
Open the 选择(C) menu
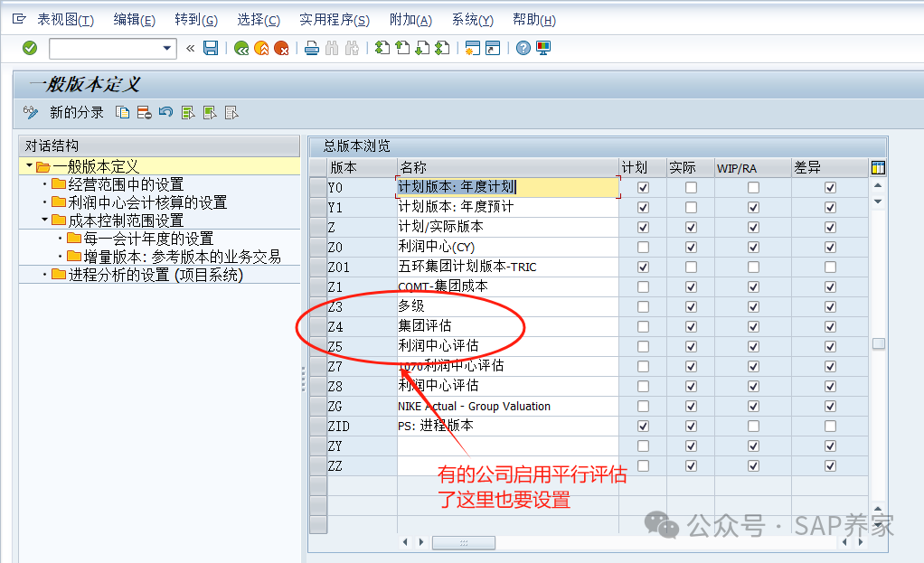tap(259, 20)
